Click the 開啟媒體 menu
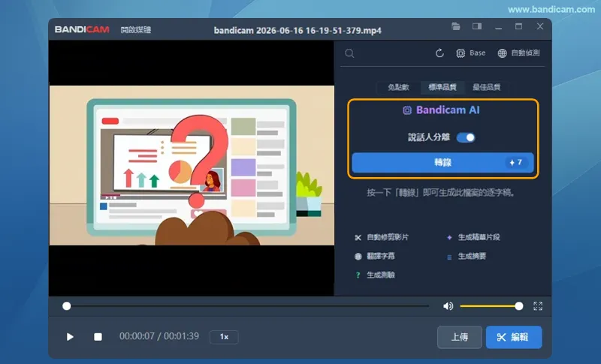 (136, 30)
